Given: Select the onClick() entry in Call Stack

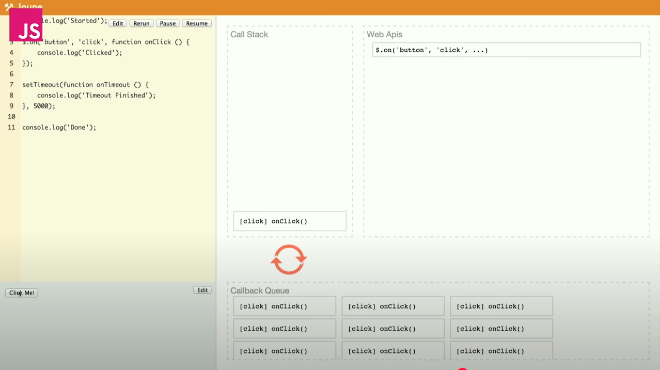Looking at the screenshot, I should (290, 221).
